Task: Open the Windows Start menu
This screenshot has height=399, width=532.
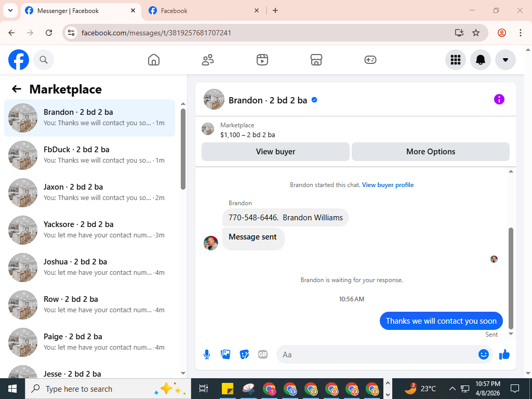Action: [x=12, y=389]
